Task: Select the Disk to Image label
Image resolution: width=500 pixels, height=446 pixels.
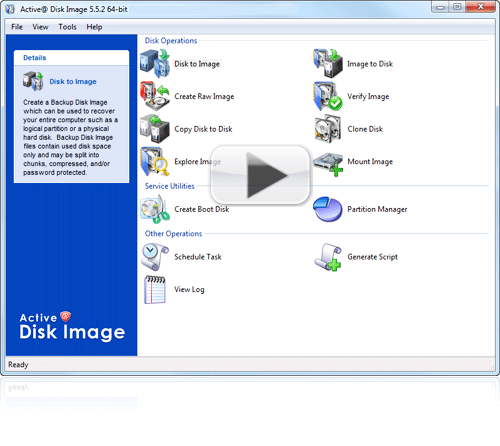Action: (197, 64)
